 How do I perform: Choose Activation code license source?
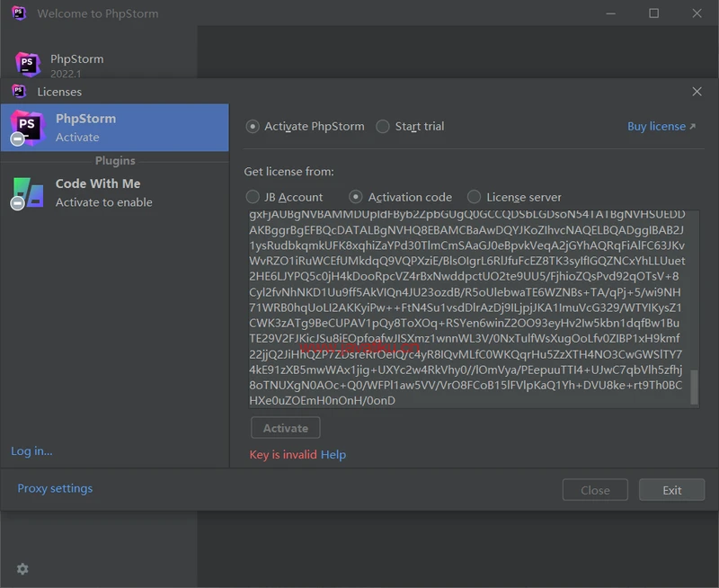356,197
